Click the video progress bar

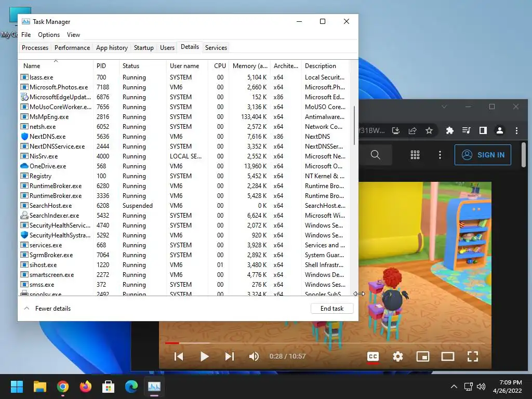325,343
